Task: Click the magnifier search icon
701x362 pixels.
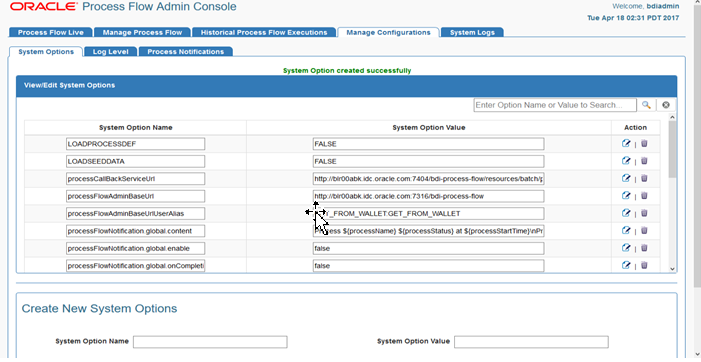Action: pyautogui.click(x=646, y=105)
